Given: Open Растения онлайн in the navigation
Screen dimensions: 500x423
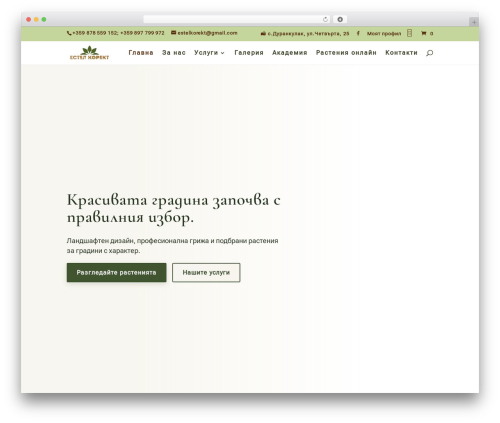Looking at the screenshot, I should [x=346, y=53].
